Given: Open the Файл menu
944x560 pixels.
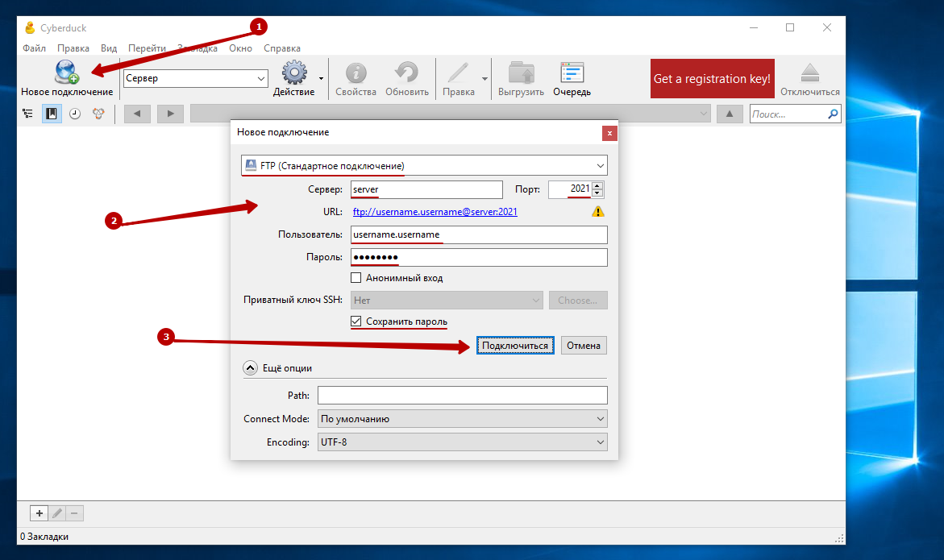Looking at the screenshot, I should coord(34,48).
